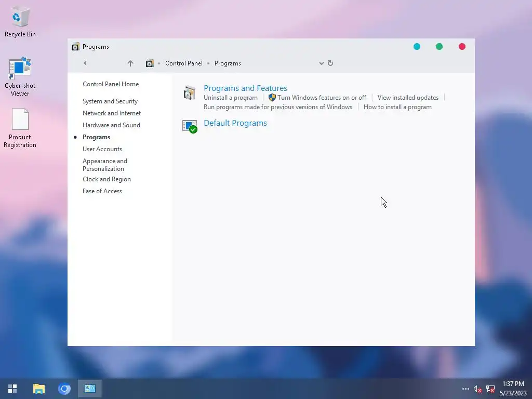Click Programs in the breadcrumb path
532x399 pixels.
coord(228,63)
